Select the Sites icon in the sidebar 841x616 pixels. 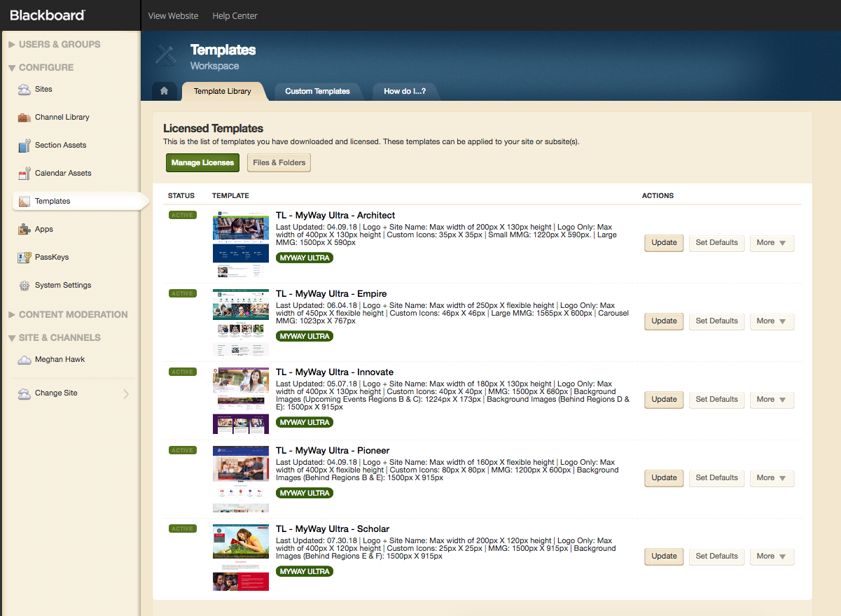[x=25, y=89]
